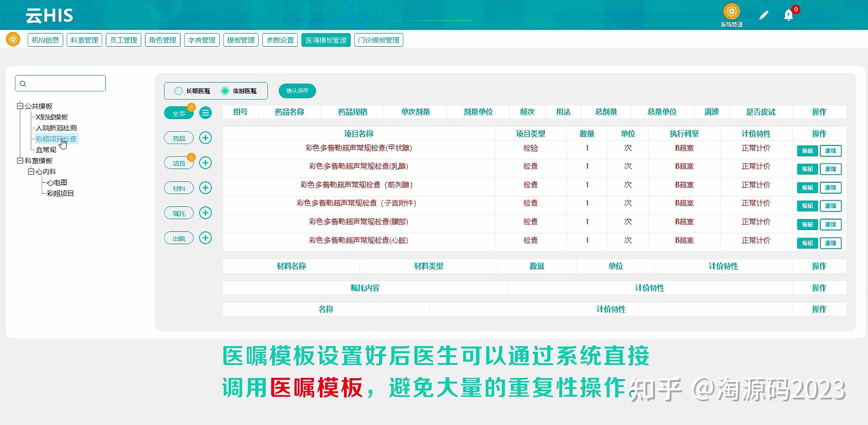This screenshot has height=425, width=868.
Task: Select 血常规 in the tree
Action: click(x=46, y=150)
